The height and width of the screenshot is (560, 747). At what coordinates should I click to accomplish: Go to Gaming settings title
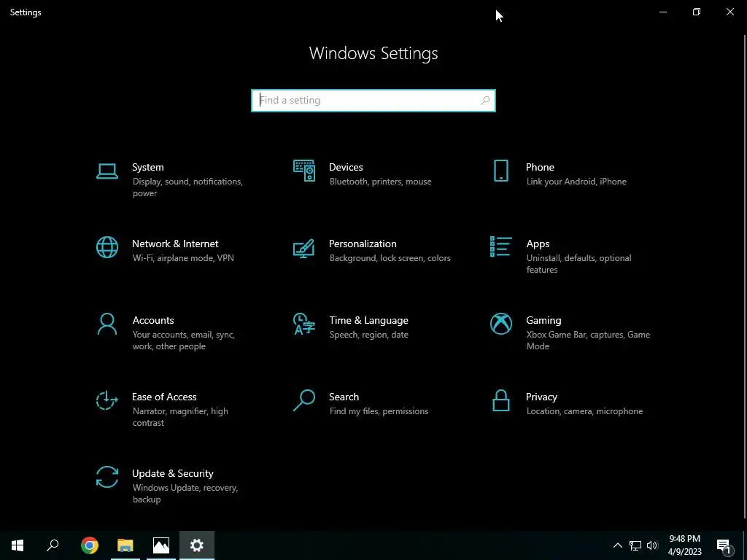543,321
